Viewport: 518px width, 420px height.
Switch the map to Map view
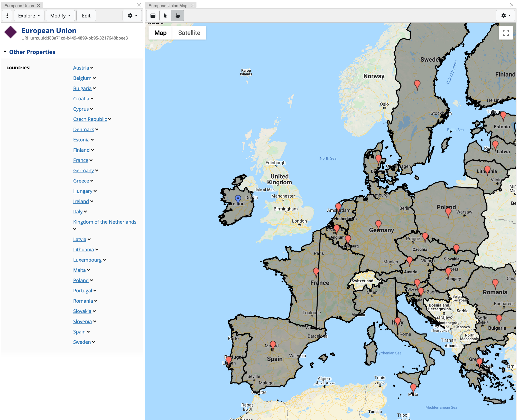pyautogui.click(x=160, y=33)
